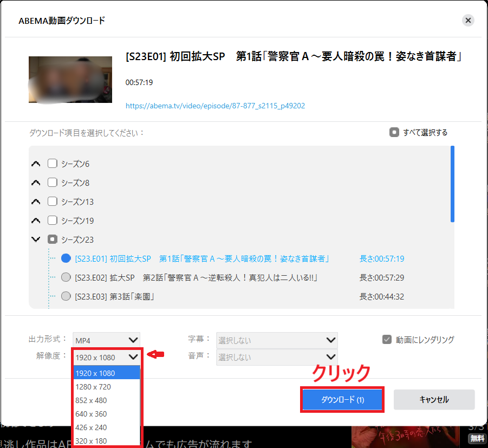This screenshot has width=488, height=448.
Task: Open the output format dropdown showing MP4
Action: 106,340
